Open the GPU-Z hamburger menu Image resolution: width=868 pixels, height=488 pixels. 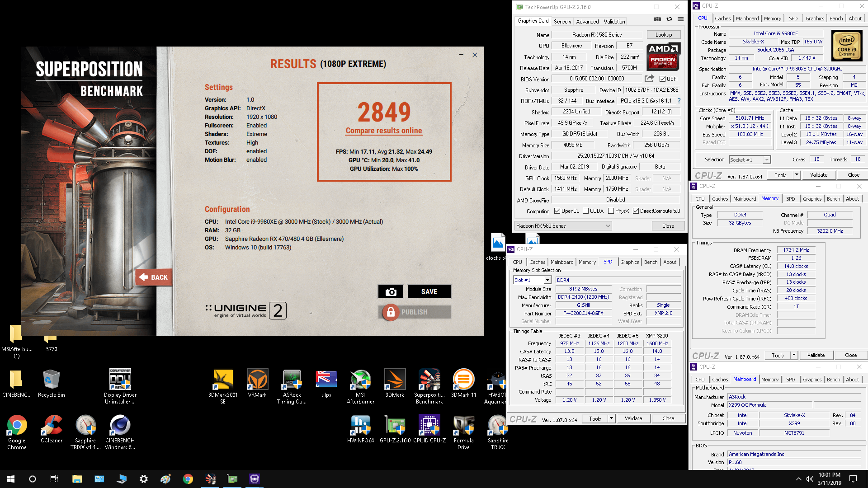(x=680, y=19)
